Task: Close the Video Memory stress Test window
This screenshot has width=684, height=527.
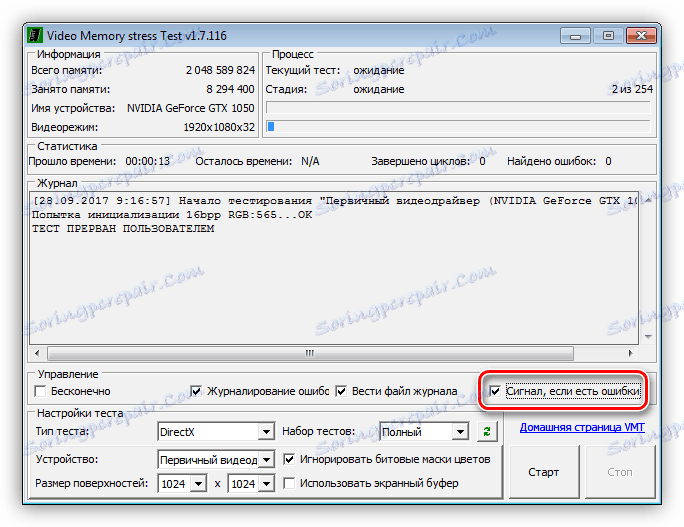Action: [641, 36]
